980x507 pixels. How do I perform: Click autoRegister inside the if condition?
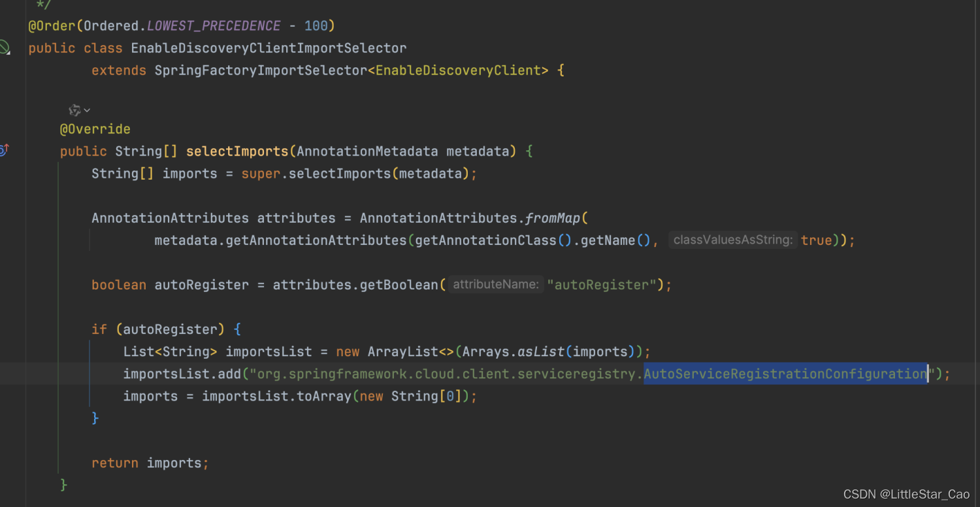tap(170, 329)
